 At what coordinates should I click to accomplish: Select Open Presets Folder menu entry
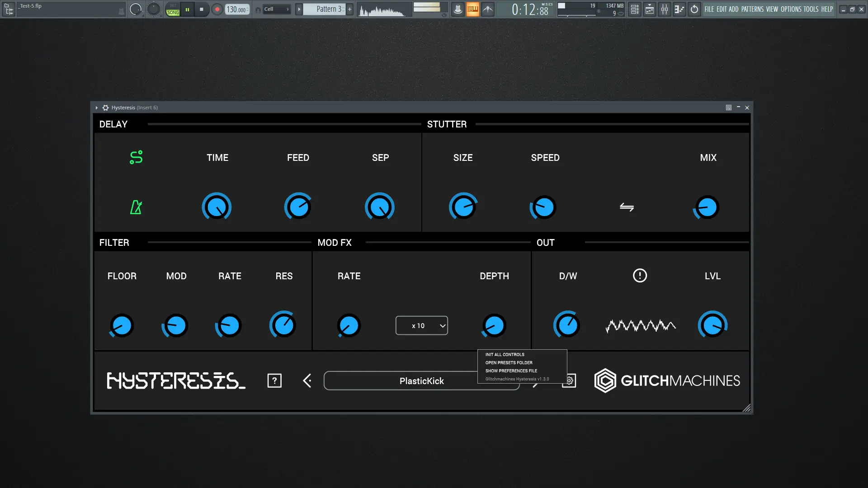(x=509, y=363)
